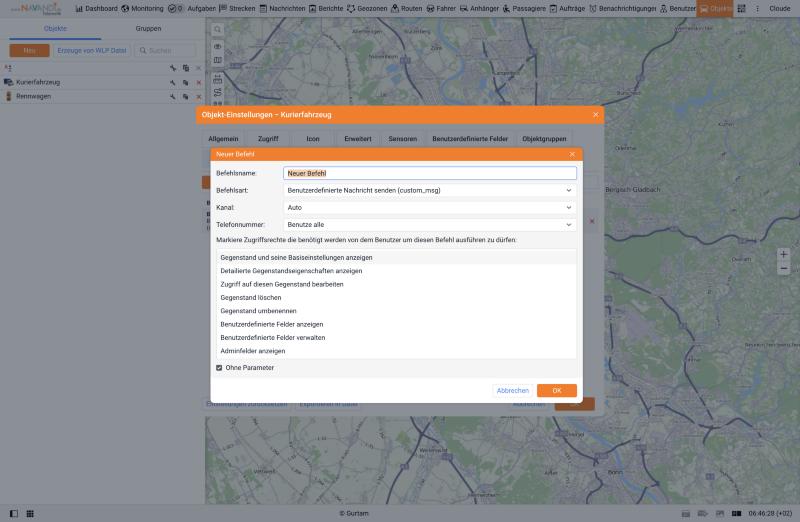Click into the Befehlsname input field
Screen dimensions: 800x522
(430, 173)
